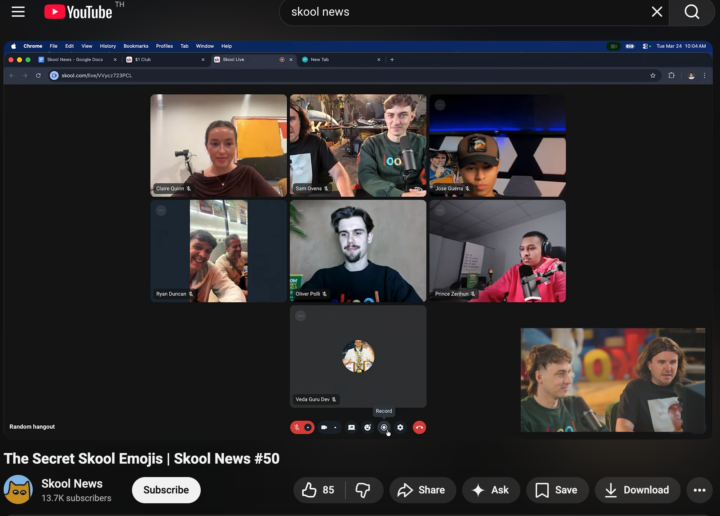
Task: Click Chrome's forward arrow
Action: [25, 75]
